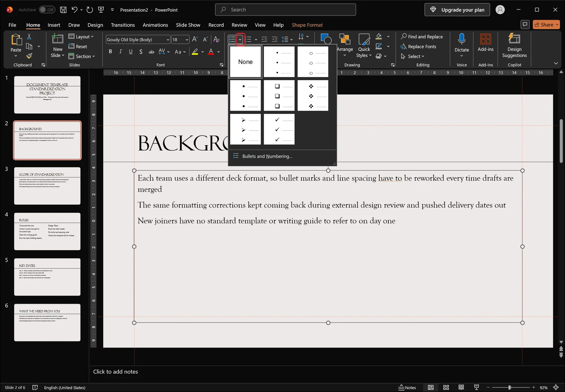
Task: Click the account profile avatar
Action: click(500, 10)
